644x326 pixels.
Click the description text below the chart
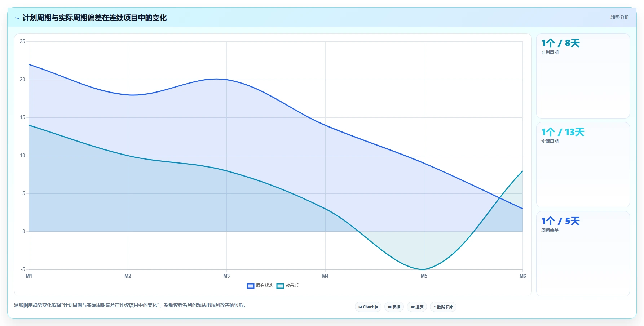[x=130, y=305]
